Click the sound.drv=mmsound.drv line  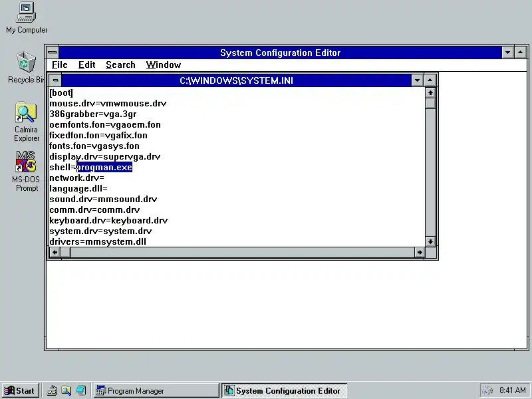tap(103, 199)
